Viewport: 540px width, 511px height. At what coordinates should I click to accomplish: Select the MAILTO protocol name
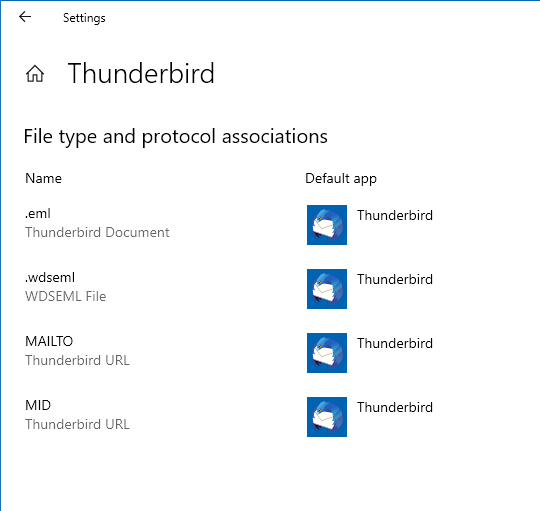click(49, 341)
